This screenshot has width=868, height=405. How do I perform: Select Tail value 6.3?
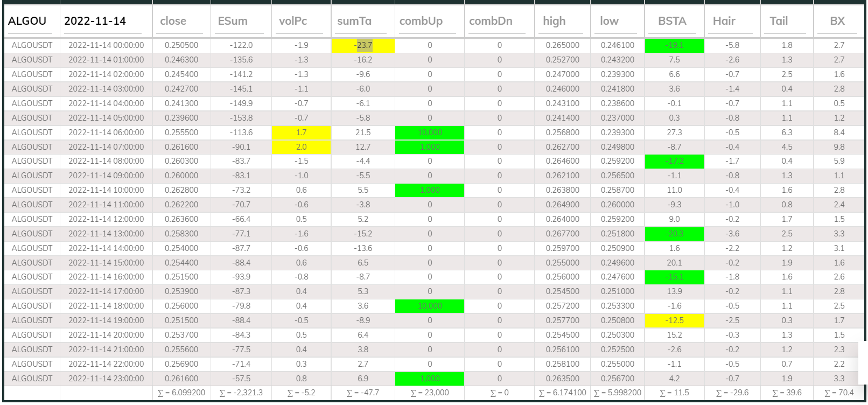[x=787, y=132]
